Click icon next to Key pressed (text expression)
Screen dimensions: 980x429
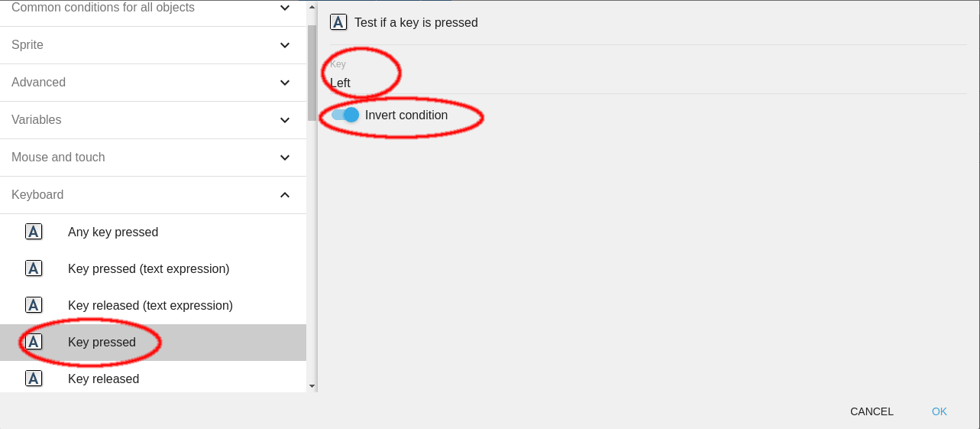pos(34,268)
